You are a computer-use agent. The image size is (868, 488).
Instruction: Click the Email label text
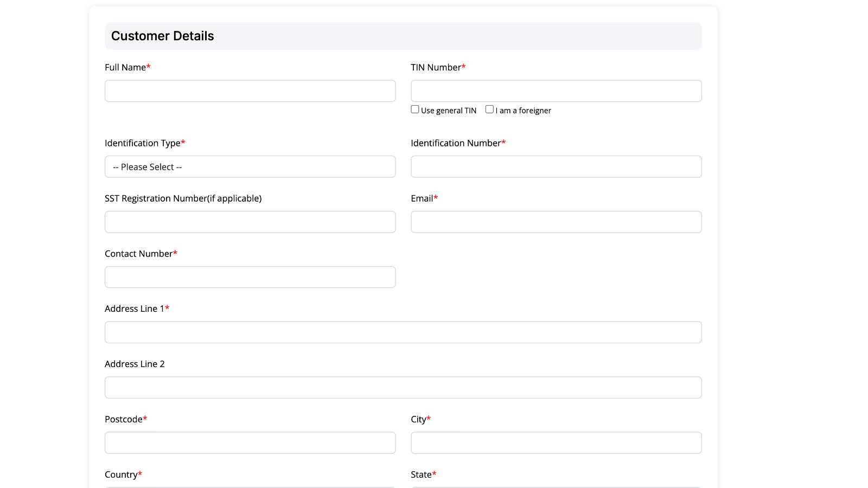[424, 198]
